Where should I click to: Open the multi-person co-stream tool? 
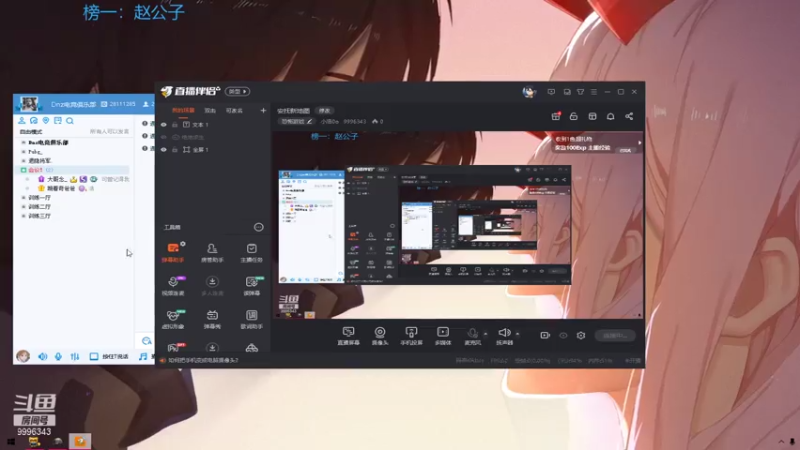click(212, 286)
